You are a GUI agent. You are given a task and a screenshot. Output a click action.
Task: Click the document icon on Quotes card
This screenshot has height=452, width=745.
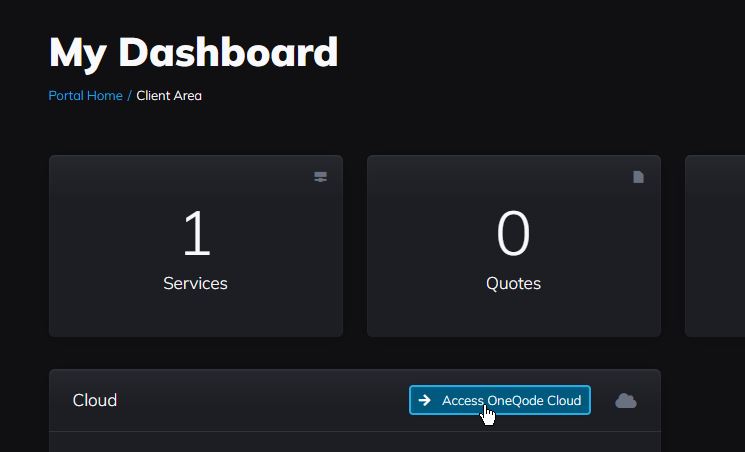point(638,177)
